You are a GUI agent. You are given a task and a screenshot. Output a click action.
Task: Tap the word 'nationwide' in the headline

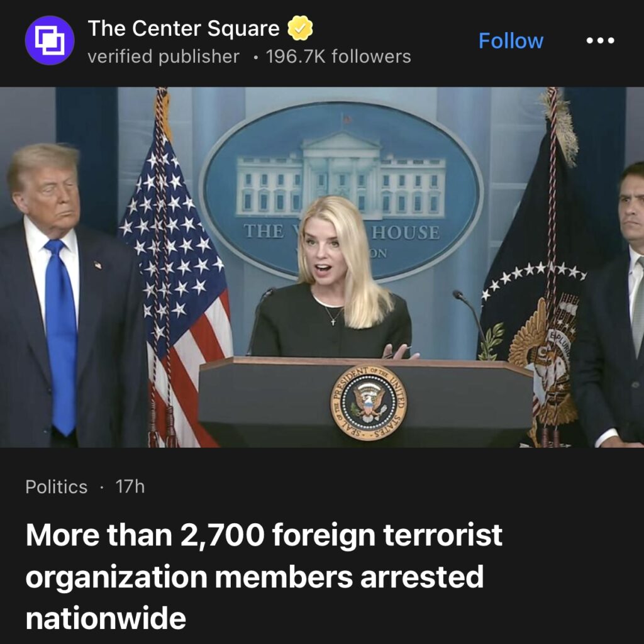(106, 618)
